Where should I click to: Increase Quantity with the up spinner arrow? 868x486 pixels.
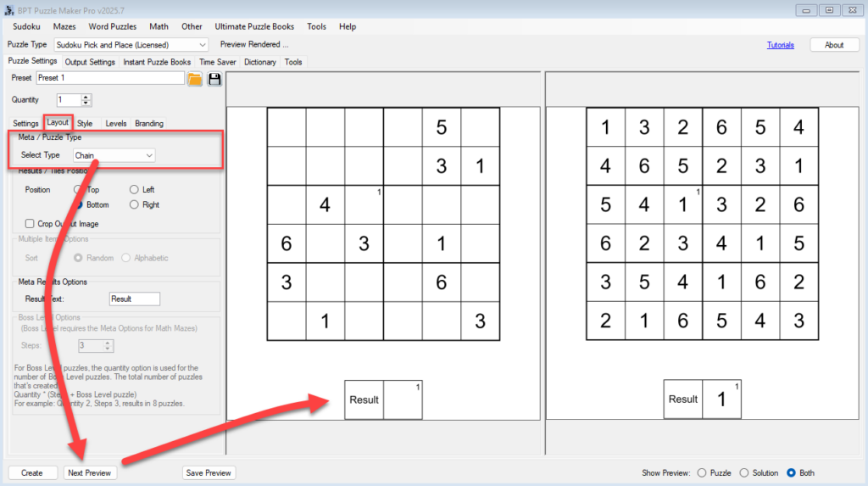coord(86,97)
